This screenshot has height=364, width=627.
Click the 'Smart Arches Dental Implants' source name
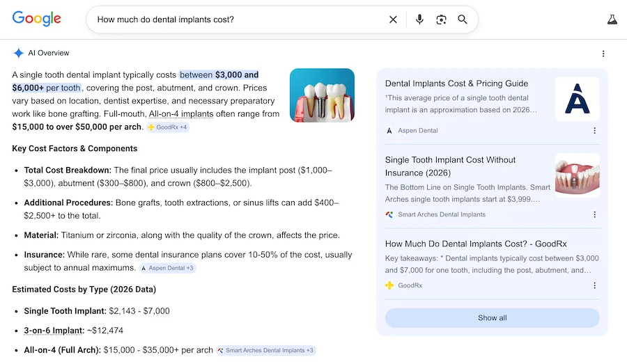point(442,214)
